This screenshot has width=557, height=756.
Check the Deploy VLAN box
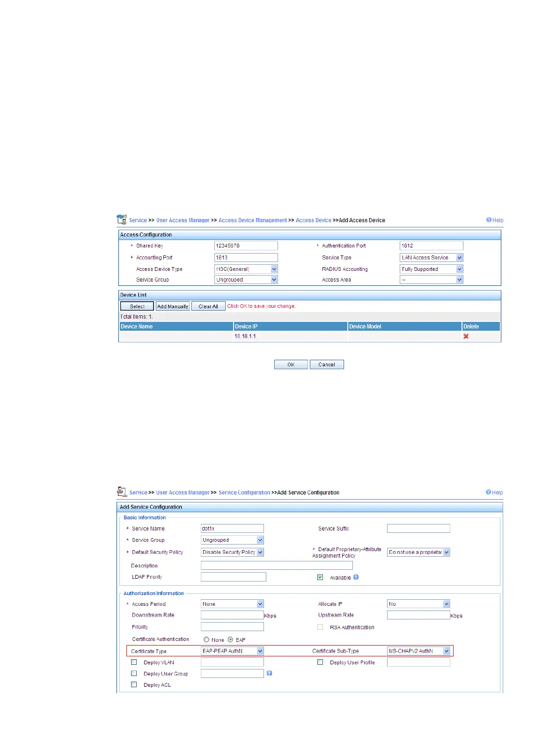click(x=134, y=662)
